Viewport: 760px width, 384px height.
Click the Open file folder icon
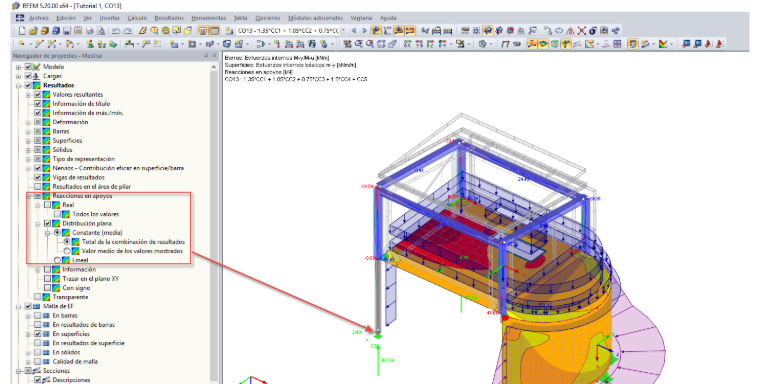point(33,31)
